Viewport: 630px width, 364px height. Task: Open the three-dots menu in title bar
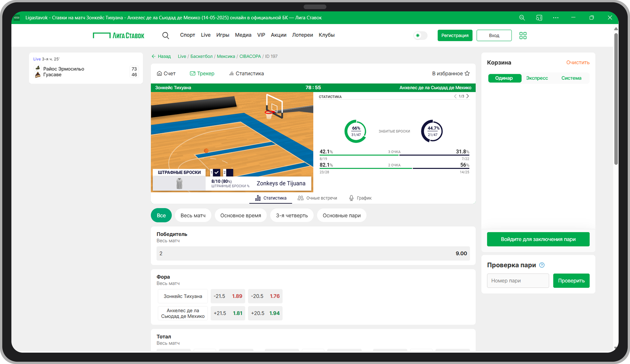tap(555, 18)
